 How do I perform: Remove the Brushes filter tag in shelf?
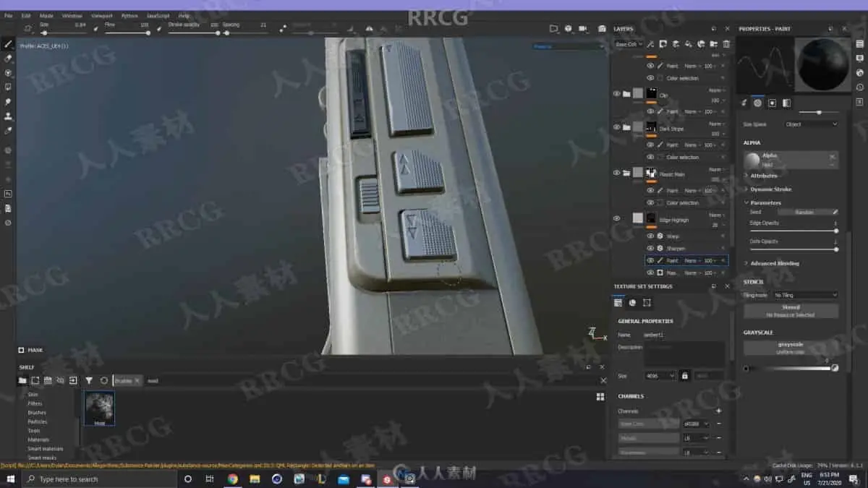(139, 380)
